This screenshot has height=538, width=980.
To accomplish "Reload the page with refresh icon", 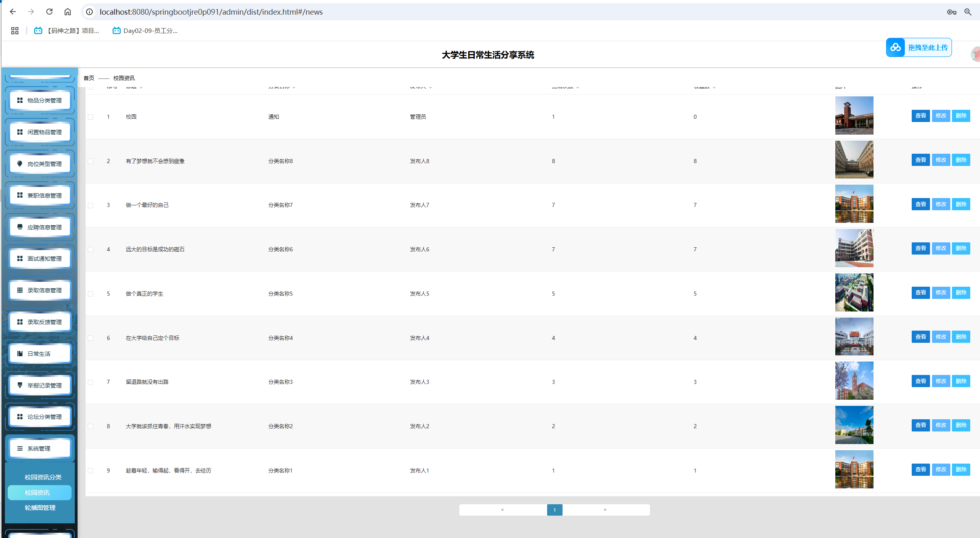I will click(x=49, y=12).
